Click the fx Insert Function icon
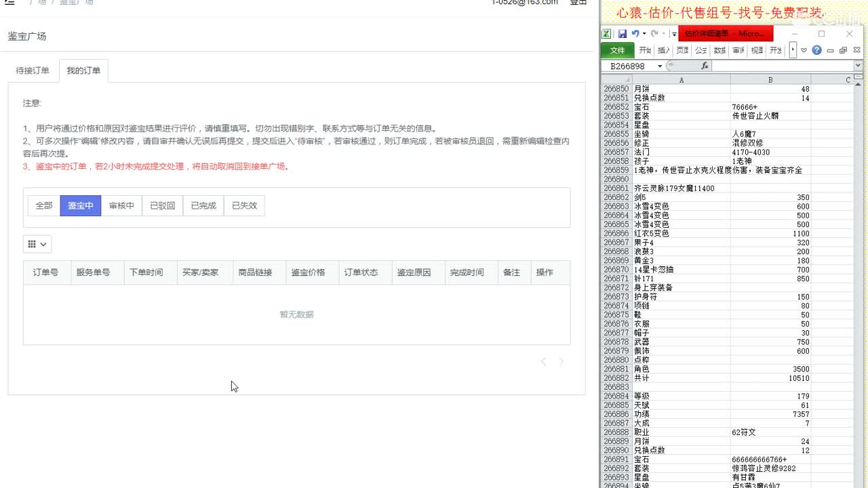868x488 pixels. pos(705,66)
